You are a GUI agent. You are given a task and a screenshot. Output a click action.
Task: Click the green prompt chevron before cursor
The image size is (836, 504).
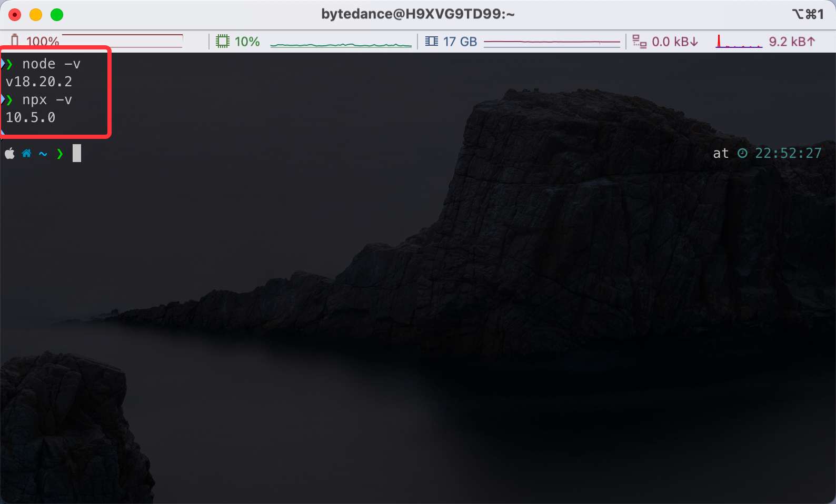60,154
